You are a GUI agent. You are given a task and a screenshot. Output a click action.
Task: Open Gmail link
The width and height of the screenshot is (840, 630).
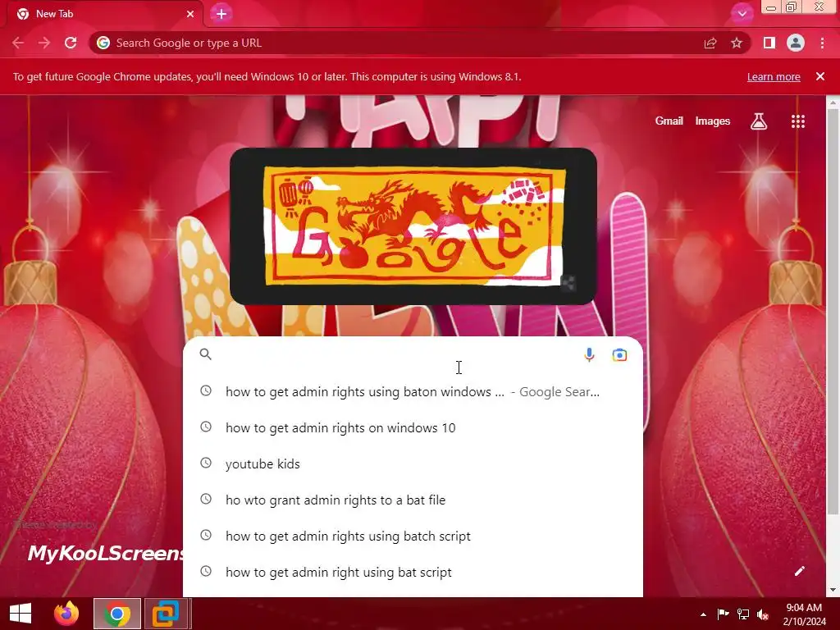669,121
